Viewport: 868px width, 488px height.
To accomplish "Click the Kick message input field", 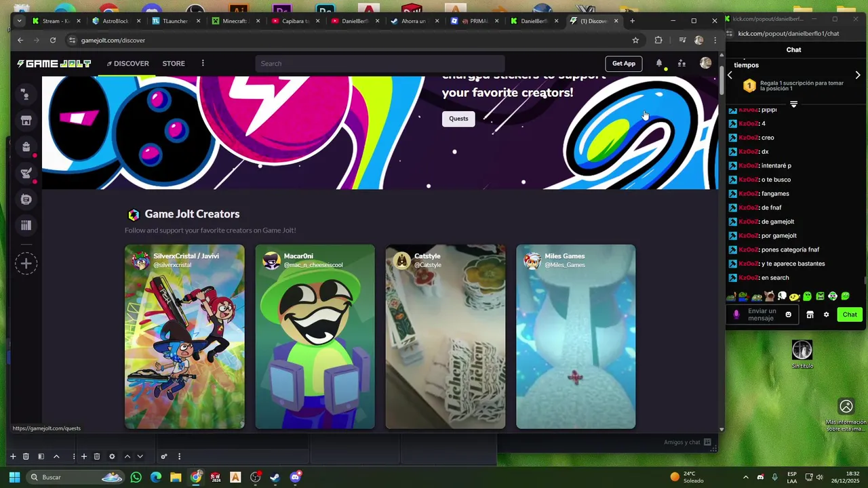I will coord(762,314).
